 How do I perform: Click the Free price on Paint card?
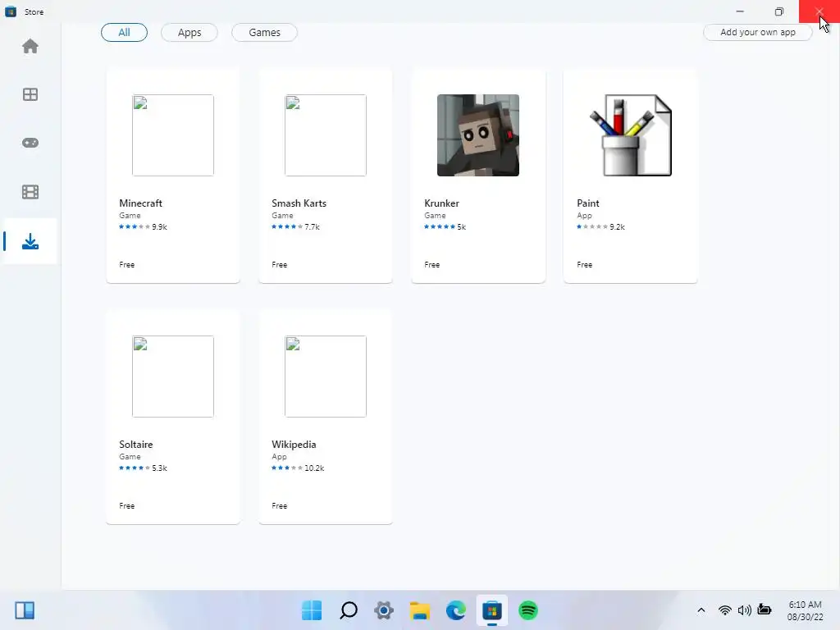click(x=584, y=265)
